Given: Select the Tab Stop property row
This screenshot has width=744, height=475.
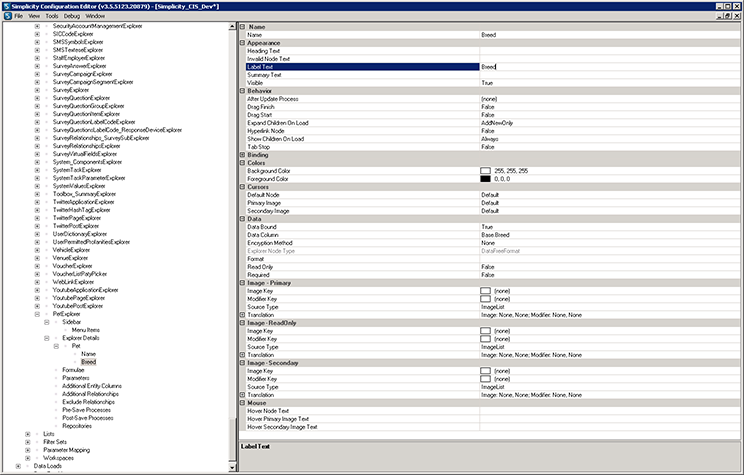Looking at the screenshot, I should tap(493, 147).
